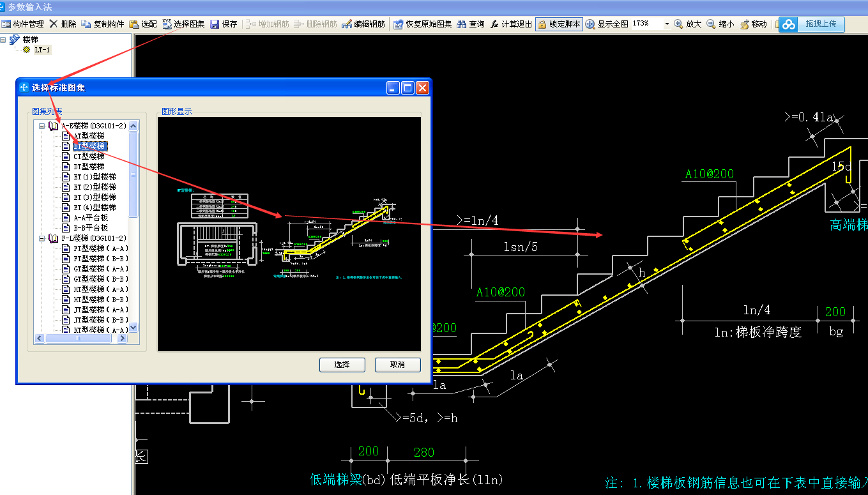Image resolution: width=868 pixels, height=495 pixels.
Task: Click 恢复原始图集 restore original atlas
Action: (x=422, y=24)
